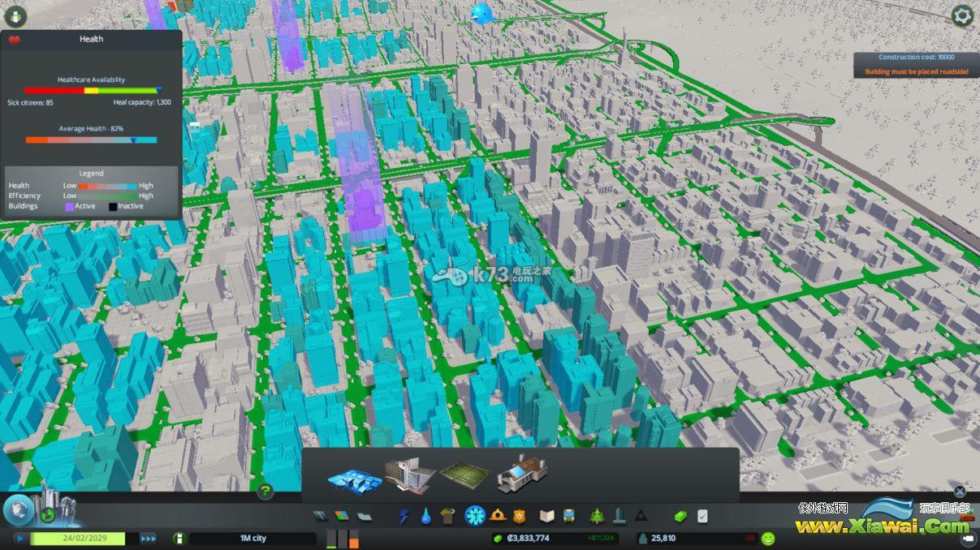The image size is (980, 550).
Task: Change simulation speed with triple arrows
Action: point(149,538)
